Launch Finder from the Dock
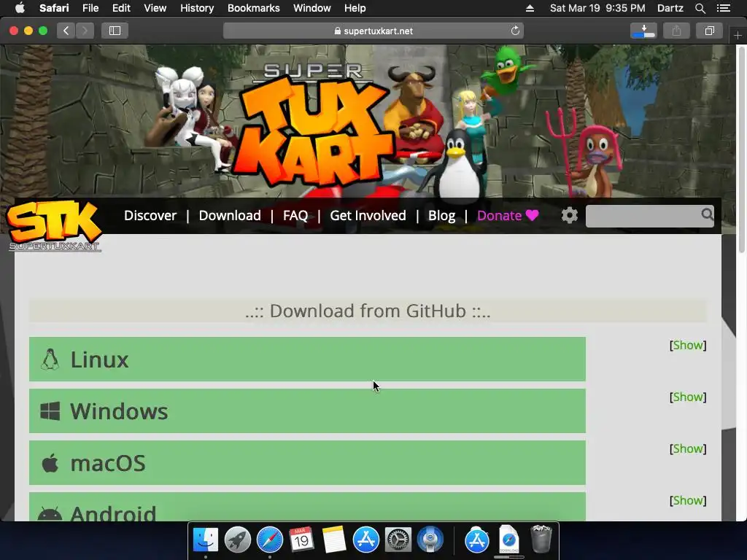Screen dimensions: 747x560 point(205,540)
